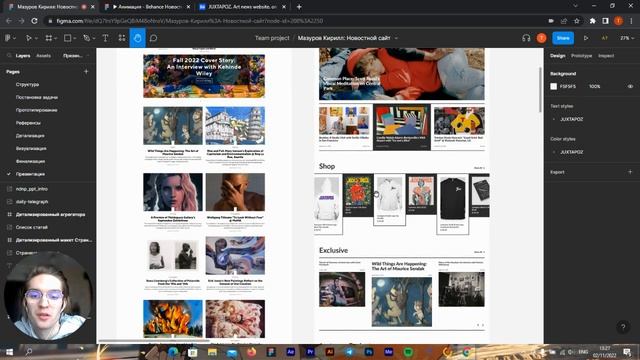Open the Chrome tab search chevron
Image resolution: width=640 pixels, height=360 pixels.
575,6
